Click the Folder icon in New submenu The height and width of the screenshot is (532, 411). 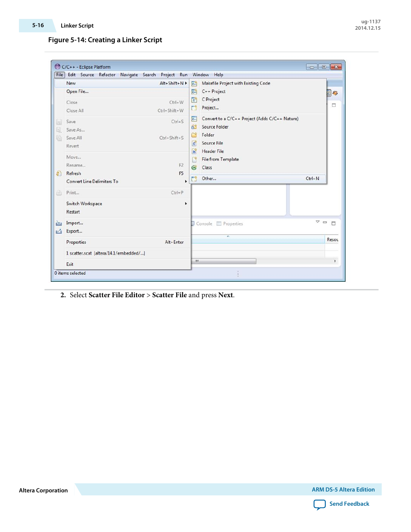[194, 135]
